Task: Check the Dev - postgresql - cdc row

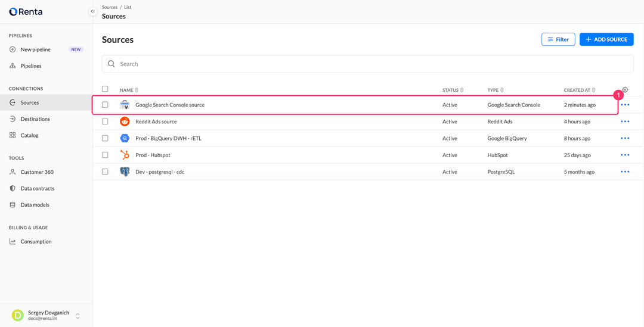Action: [105, 172]
